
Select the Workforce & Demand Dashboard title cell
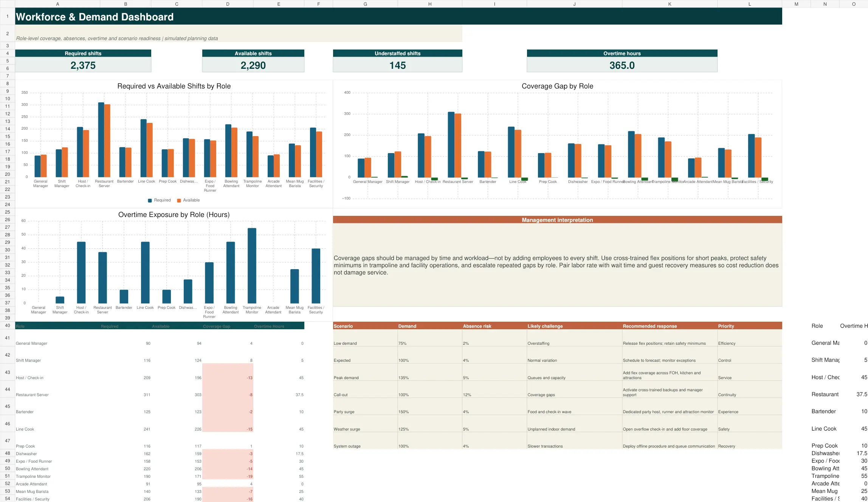[398, 17]
